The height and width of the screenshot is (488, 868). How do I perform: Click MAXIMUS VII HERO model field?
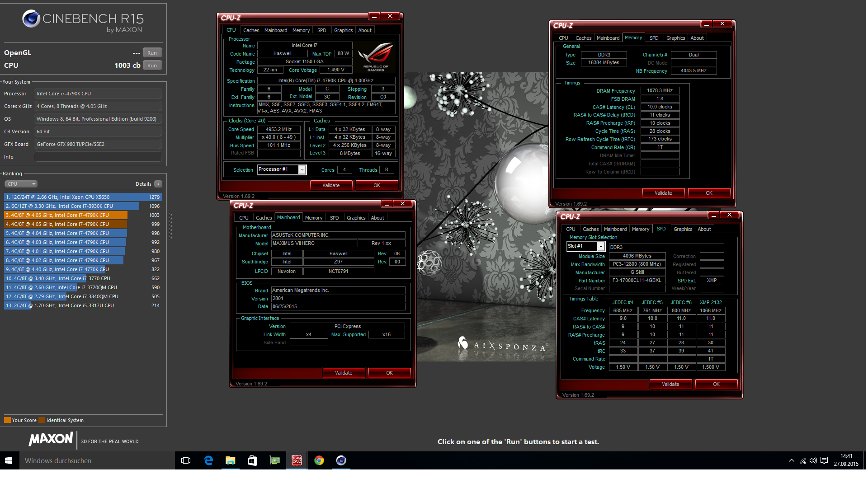(x=314, y=243)
